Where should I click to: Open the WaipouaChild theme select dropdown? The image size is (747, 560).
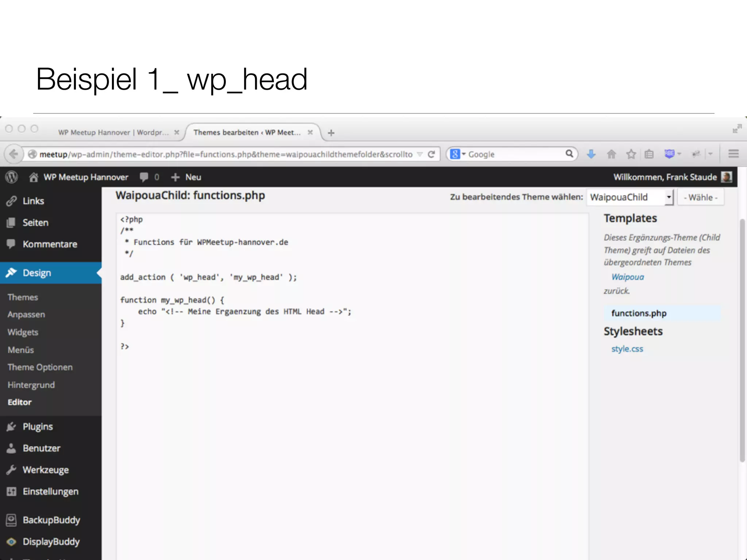tap(630, 197)
